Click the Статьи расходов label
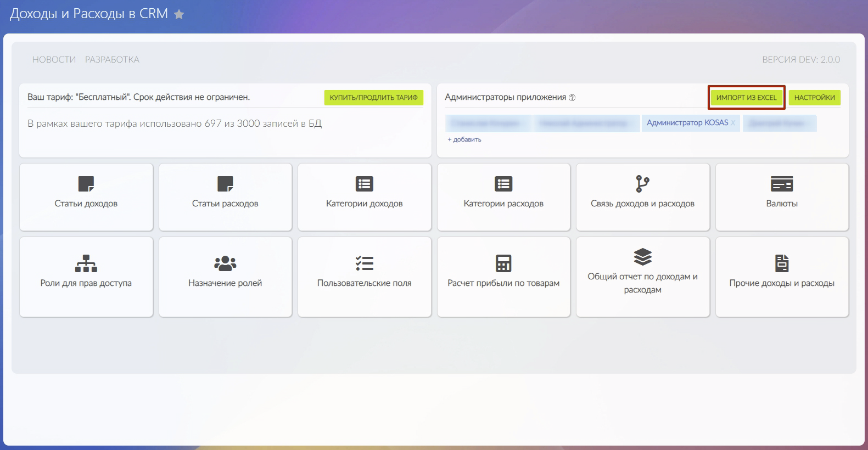 click(x=225, y=204)
